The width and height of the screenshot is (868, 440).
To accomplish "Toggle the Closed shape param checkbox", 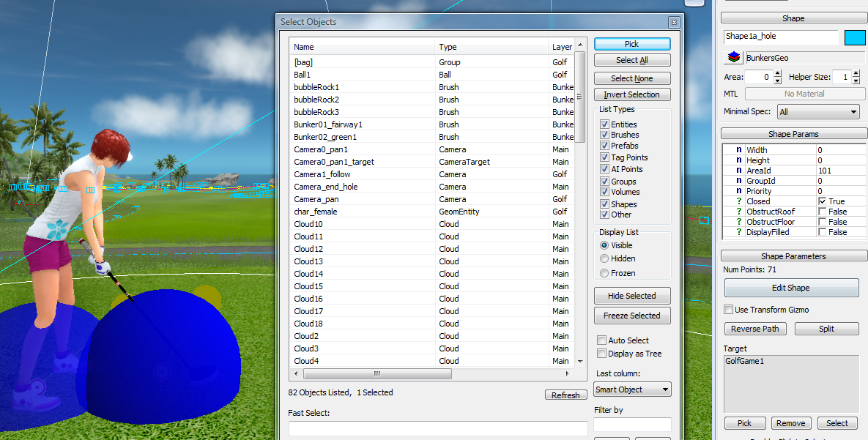I will (x=822, y=201).
